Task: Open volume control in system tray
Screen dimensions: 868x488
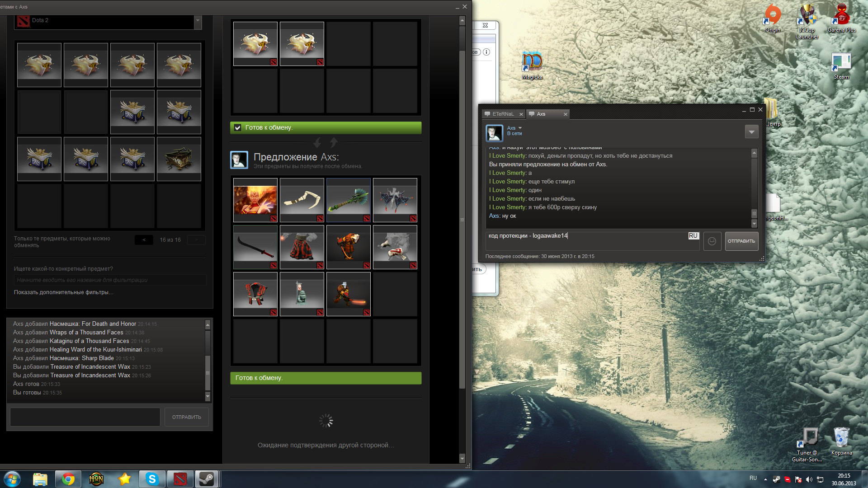Action: [x=809, y=479]
